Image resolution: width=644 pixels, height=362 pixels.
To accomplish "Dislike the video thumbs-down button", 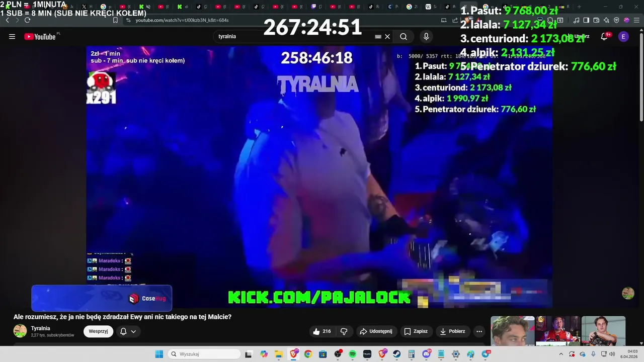I will [344, 331].
